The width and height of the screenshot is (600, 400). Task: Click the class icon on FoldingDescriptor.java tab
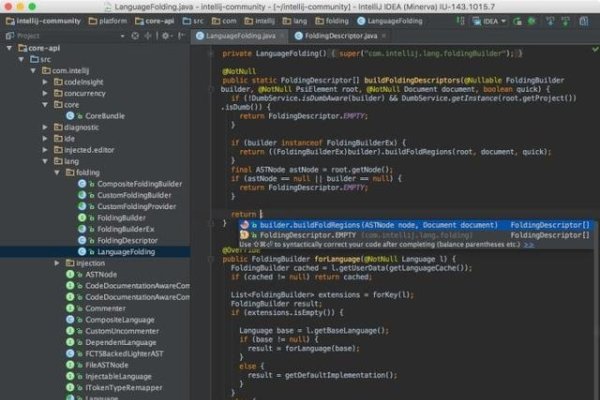[x=299, y=36]
